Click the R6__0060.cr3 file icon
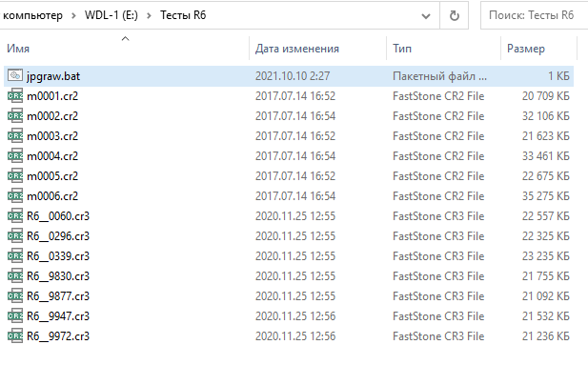This screenshot has height=365, width=588. click(15, 216)
